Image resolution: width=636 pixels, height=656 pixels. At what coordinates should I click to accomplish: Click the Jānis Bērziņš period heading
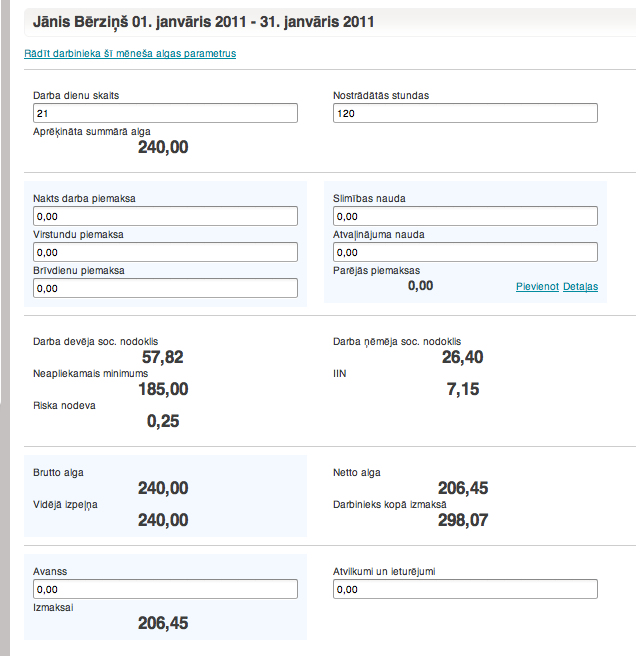204,21
